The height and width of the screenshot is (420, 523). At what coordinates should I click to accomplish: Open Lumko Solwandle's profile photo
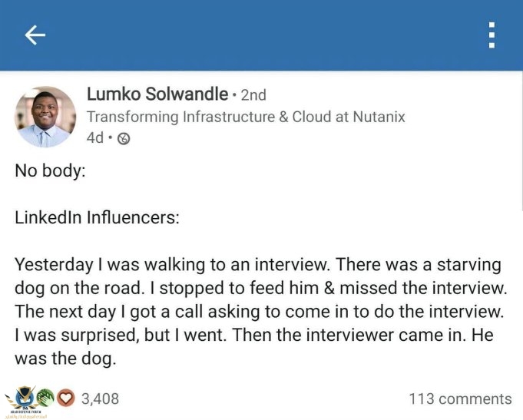click(x=45, y=117)
